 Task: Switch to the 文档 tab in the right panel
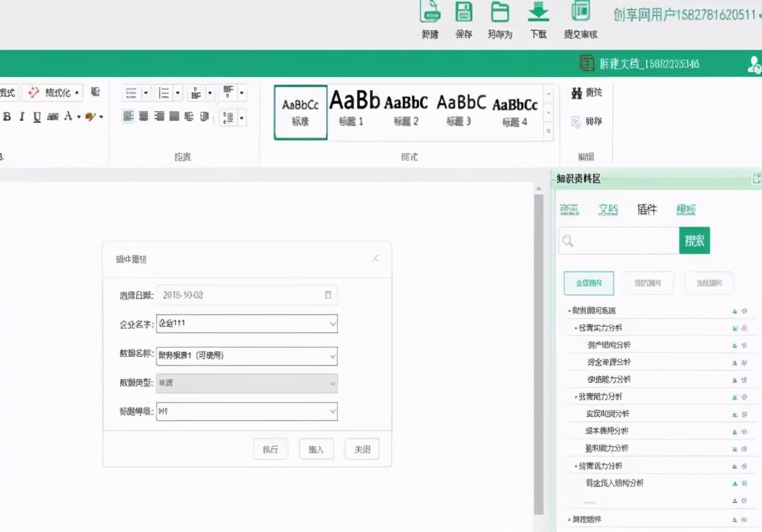pyautogui.click(x=608, y=210)
